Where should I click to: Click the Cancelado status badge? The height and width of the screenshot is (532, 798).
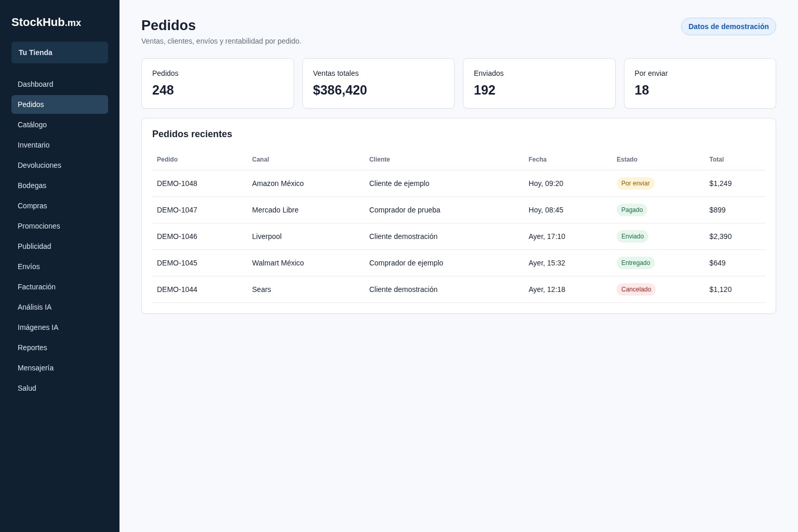point(636,289)
